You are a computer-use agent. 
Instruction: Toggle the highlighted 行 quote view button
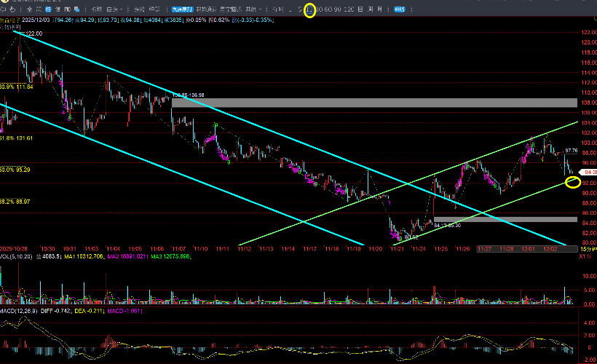[x=48, y=9]
